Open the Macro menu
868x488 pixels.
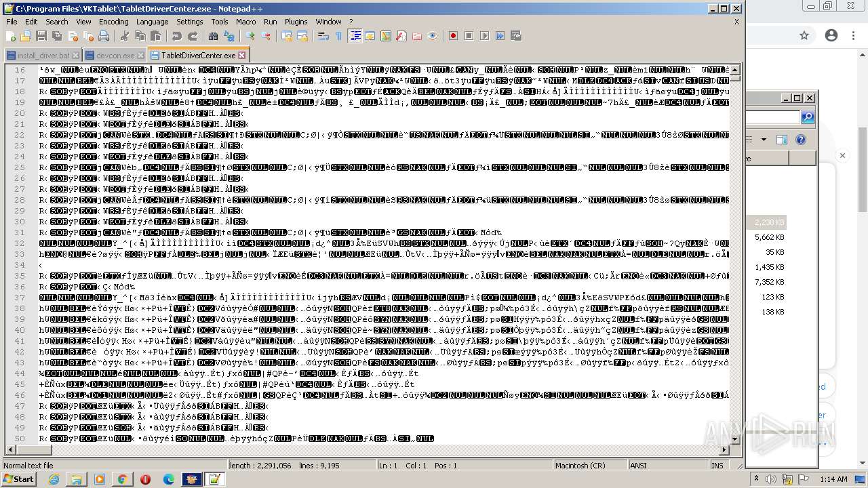(246, 22)
